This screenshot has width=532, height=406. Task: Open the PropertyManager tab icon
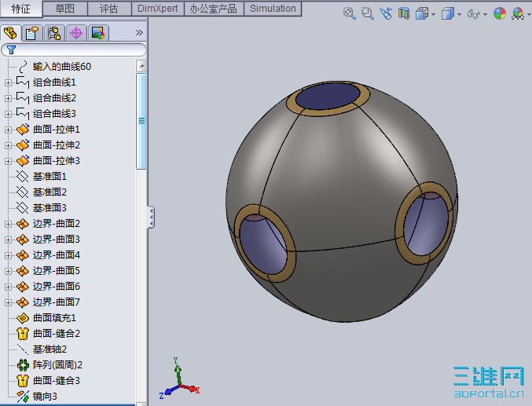click(x=32, y=33)
